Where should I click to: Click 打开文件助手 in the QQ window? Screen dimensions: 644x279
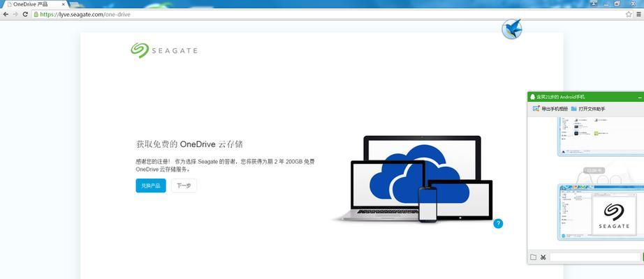[x=587, y=109]
